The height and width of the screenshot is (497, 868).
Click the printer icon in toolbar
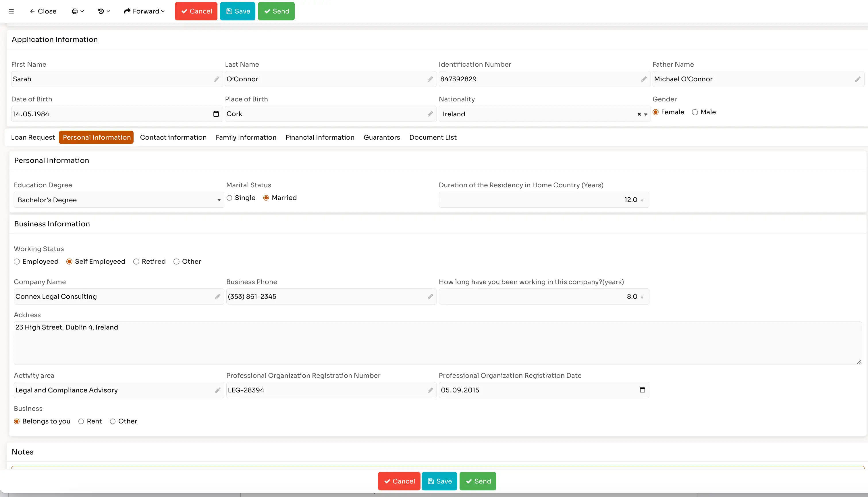[75, 11]
